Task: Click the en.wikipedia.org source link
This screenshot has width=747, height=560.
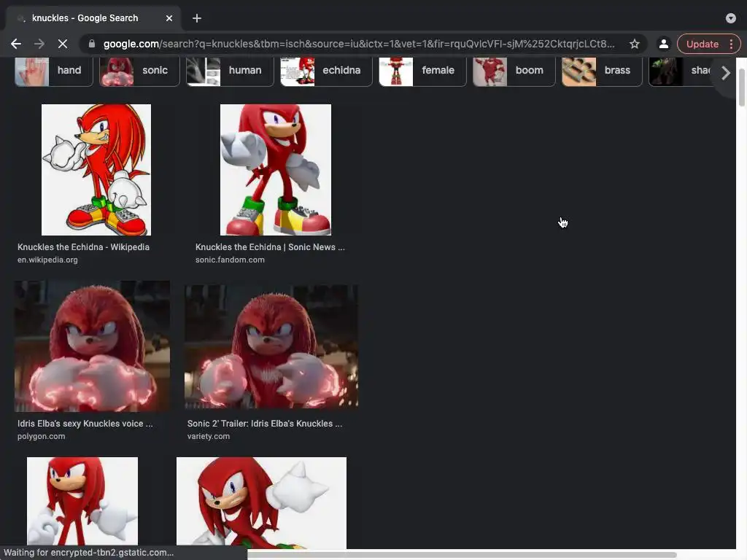Action: 47,260
